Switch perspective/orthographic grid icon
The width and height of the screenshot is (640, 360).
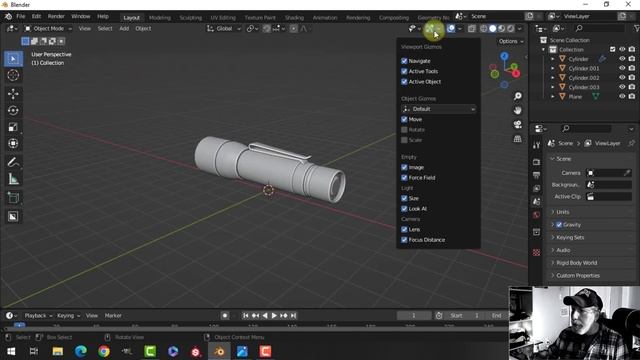pyautogui.click(x=518, y=139)
